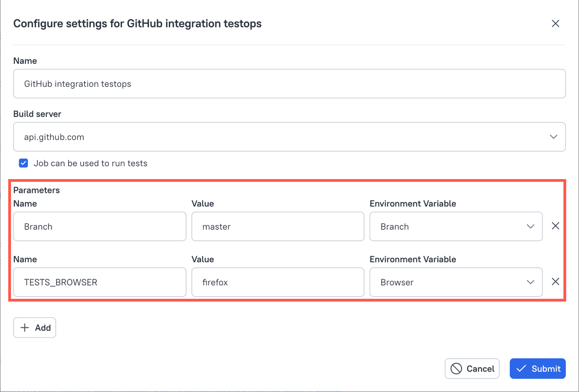
Task: Close the configure settings dialog
Action: pyautogui.click(x=555, y=23)
